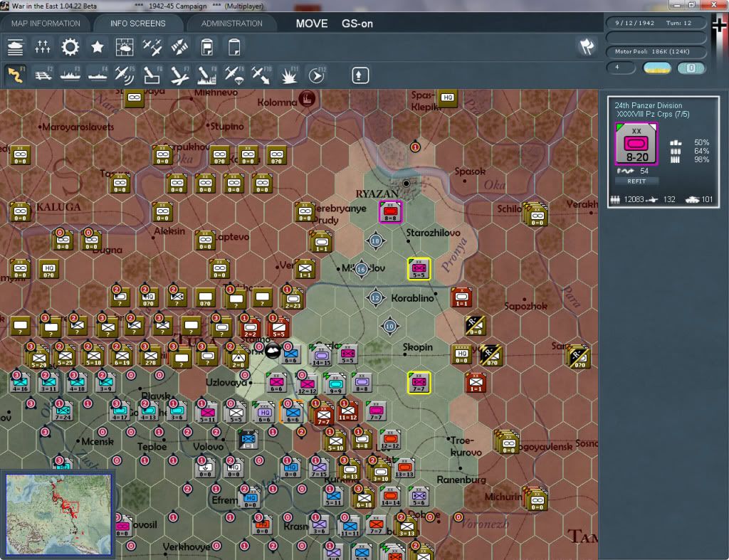
Task: Toggle the GS-on ground support indicator
Action: [357, 23]
